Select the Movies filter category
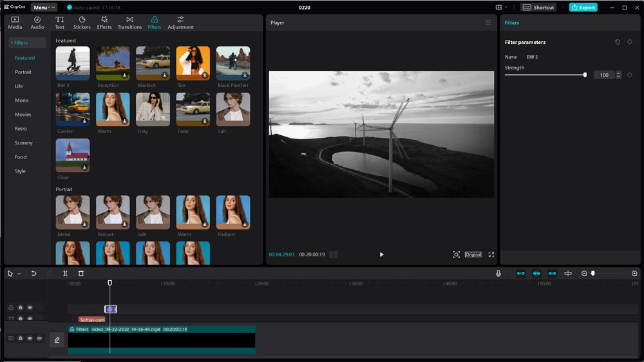Screen dimensions: 644x362 23,115
